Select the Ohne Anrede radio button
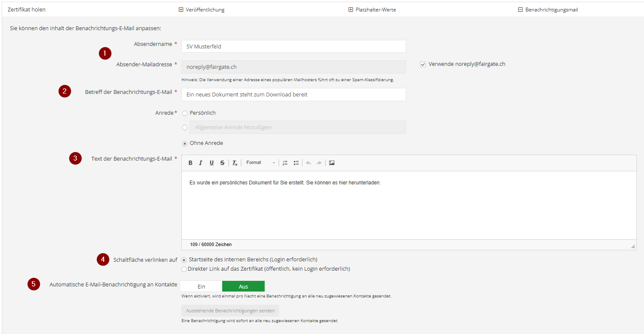The height and width of the screenshot is (334, 644). pos(185,144)
